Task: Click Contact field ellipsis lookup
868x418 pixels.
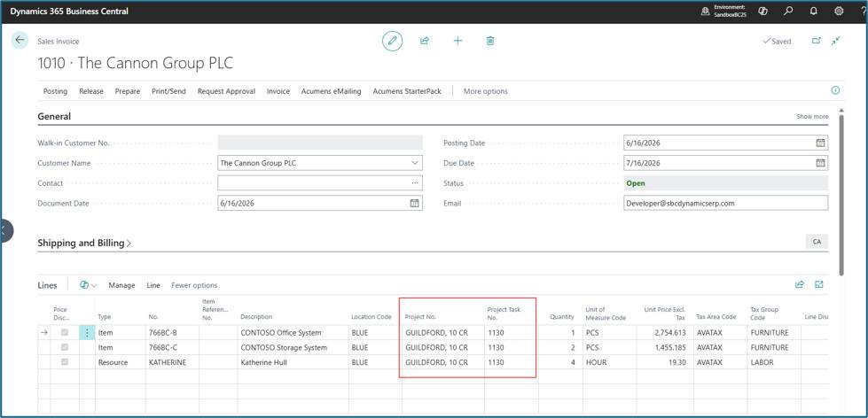Action: [x=415, y=183]
